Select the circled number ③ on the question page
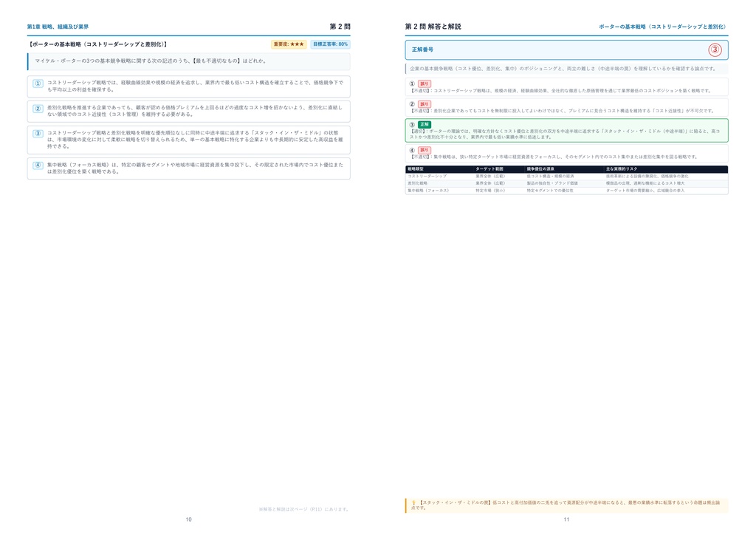 (38, 134)
